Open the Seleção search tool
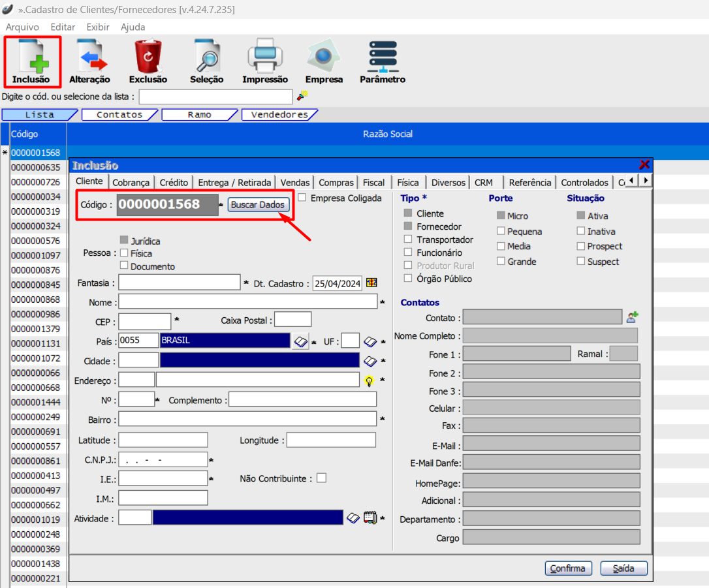Viewport: 709px width, 588px height. point(206,56)
